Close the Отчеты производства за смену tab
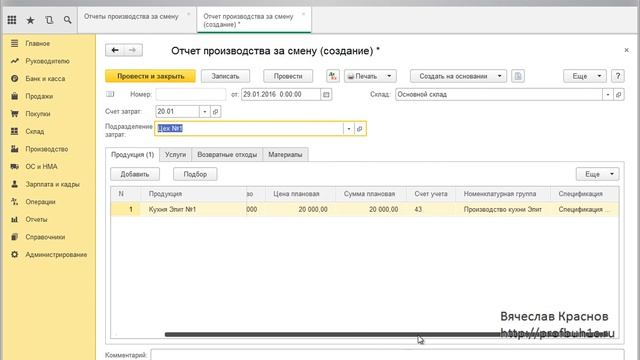The width and height of the screenshot is (640, 360). point(189,14)
